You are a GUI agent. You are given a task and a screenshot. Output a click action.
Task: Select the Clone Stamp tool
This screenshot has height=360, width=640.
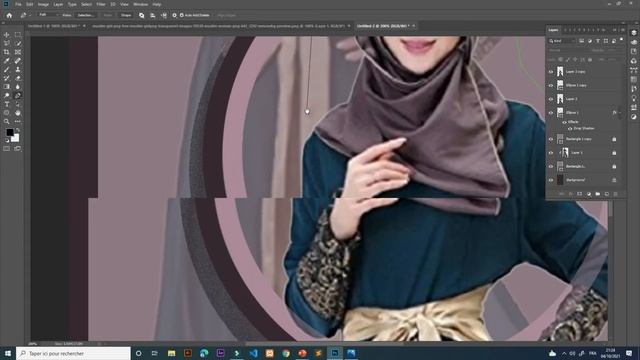click(x=18, y=69)
